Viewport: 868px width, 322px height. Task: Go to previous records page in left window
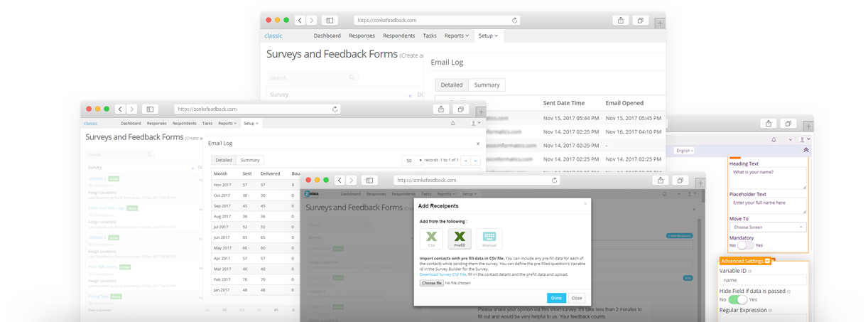[466, 161]
